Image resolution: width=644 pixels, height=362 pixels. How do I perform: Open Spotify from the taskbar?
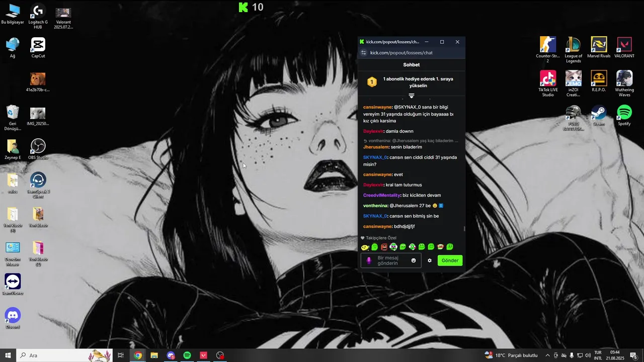(x=187, y=355)
